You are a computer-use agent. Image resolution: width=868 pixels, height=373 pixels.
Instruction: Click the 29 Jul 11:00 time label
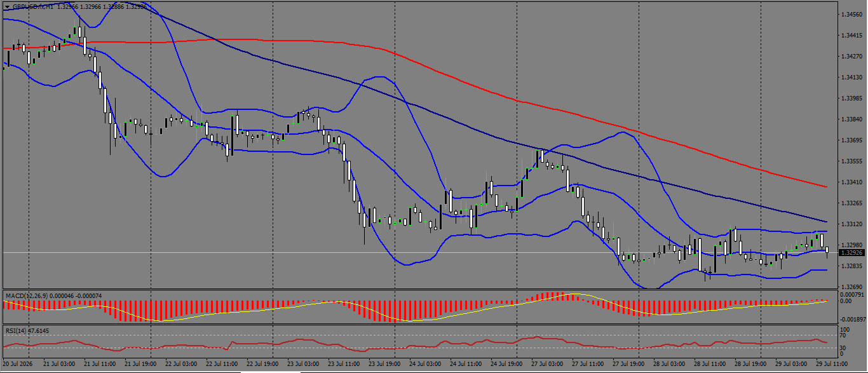point(831,365)
